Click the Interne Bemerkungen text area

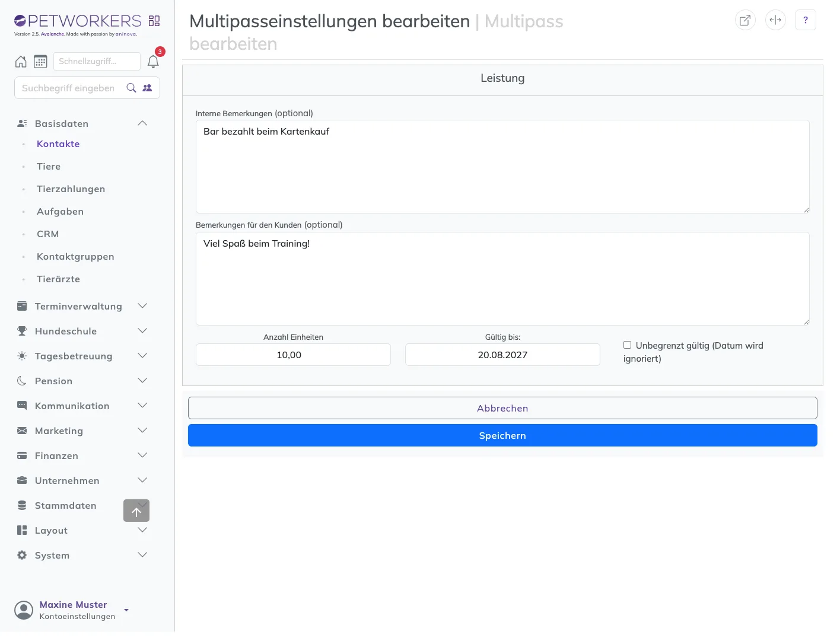point(502,167)
